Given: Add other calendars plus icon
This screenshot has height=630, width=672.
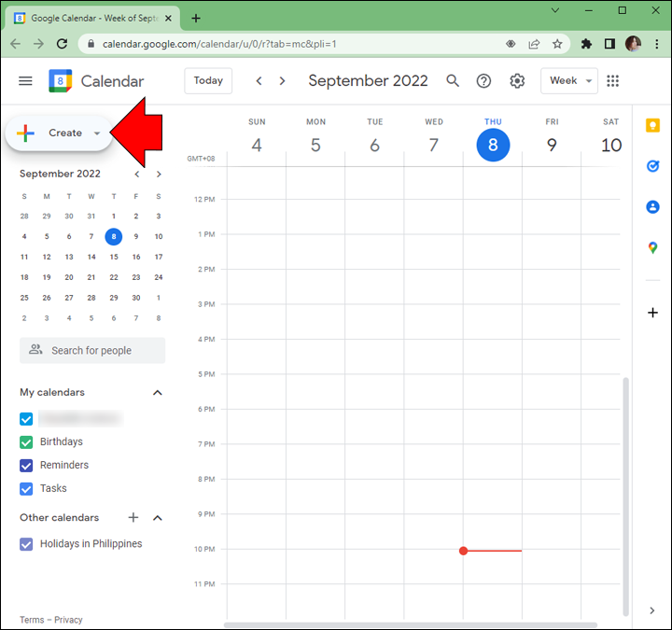Looking at the screenshot, I should click(133, 518).
